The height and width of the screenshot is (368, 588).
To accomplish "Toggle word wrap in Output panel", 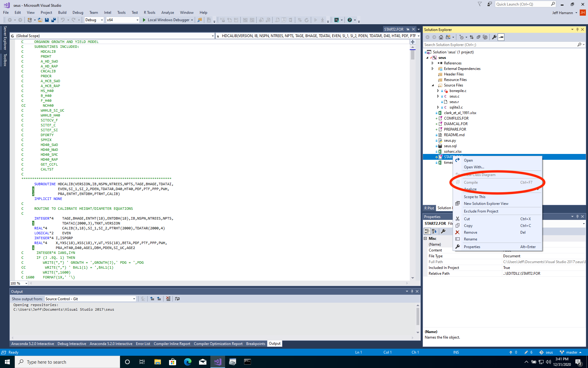I will tap(177, 299).
